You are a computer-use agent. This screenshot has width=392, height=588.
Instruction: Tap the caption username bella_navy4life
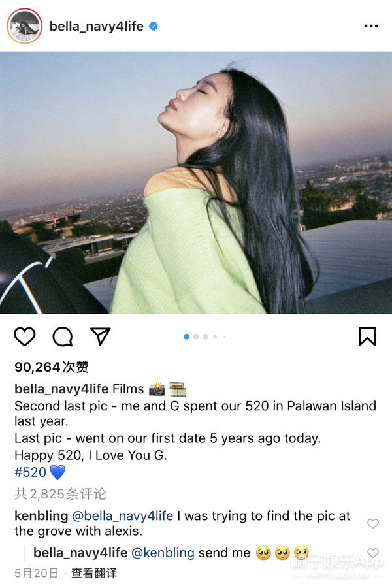click(x=61, y=389)
